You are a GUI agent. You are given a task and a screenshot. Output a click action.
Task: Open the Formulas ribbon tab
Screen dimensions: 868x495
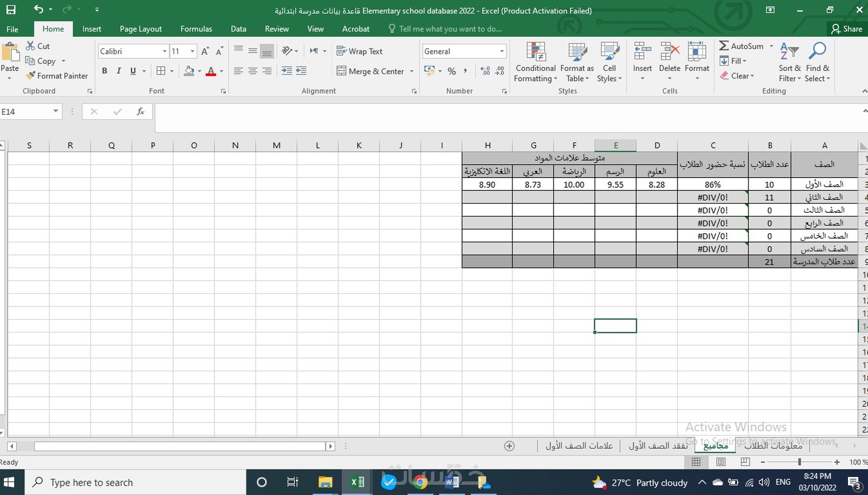coord(196,29)
